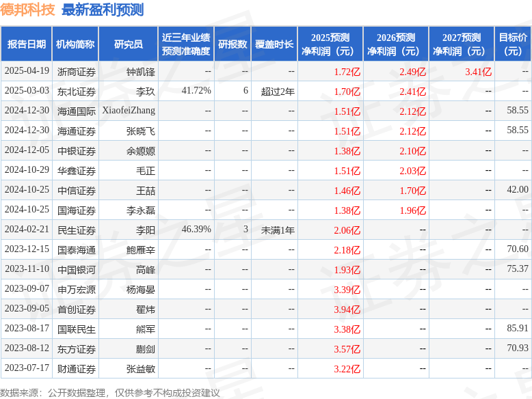Select the 报告日期 column header
532x399 pixels.
(27, 44)
